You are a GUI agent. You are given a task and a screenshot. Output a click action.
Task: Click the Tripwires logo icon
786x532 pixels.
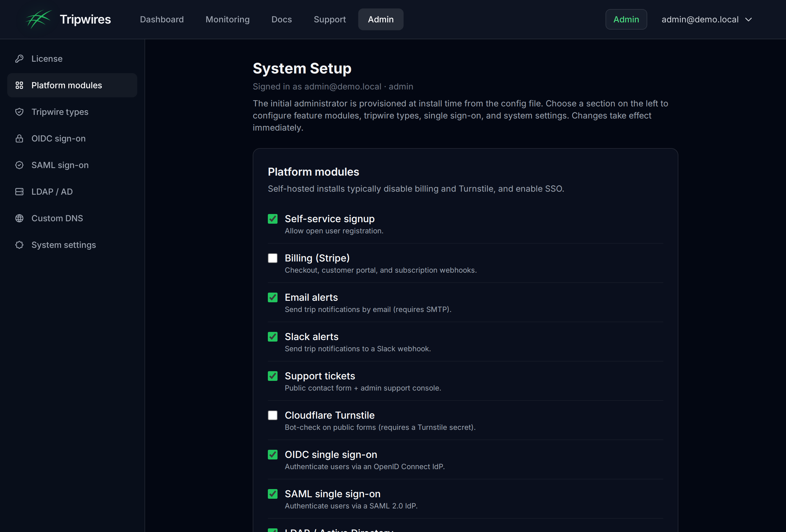pyautogui.click(x=39, y=19)
